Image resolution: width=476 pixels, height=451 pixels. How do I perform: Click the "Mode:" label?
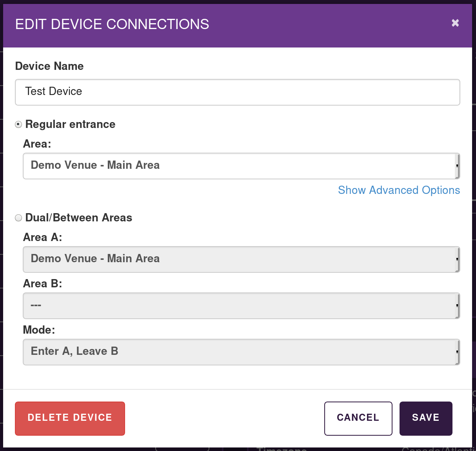point(39,330)
